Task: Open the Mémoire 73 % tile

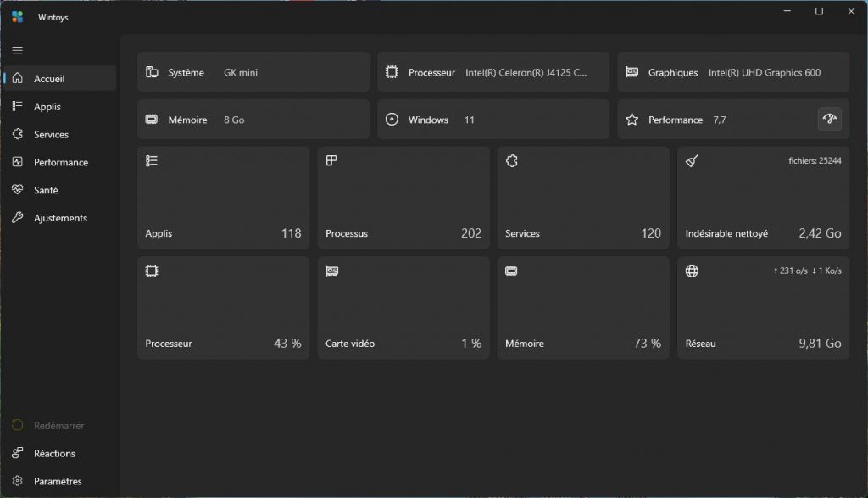Action: 583,307
